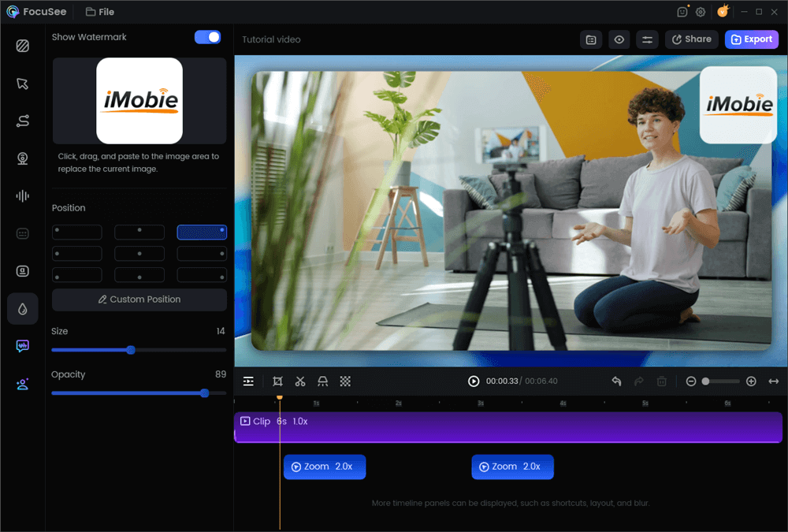Select the Cut scissors tool above the timeline
Image resolution: width=788 pixels, height=532 pixels.
(x=300, y=381)
